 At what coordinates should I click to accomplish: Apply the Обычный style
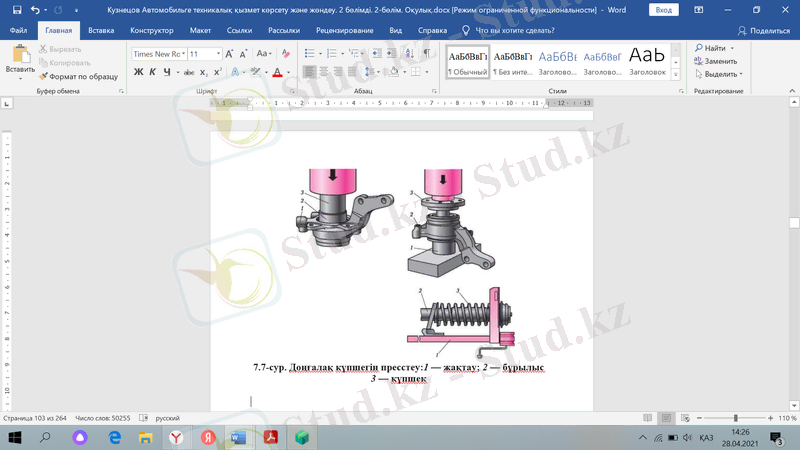tap(468, 62)
